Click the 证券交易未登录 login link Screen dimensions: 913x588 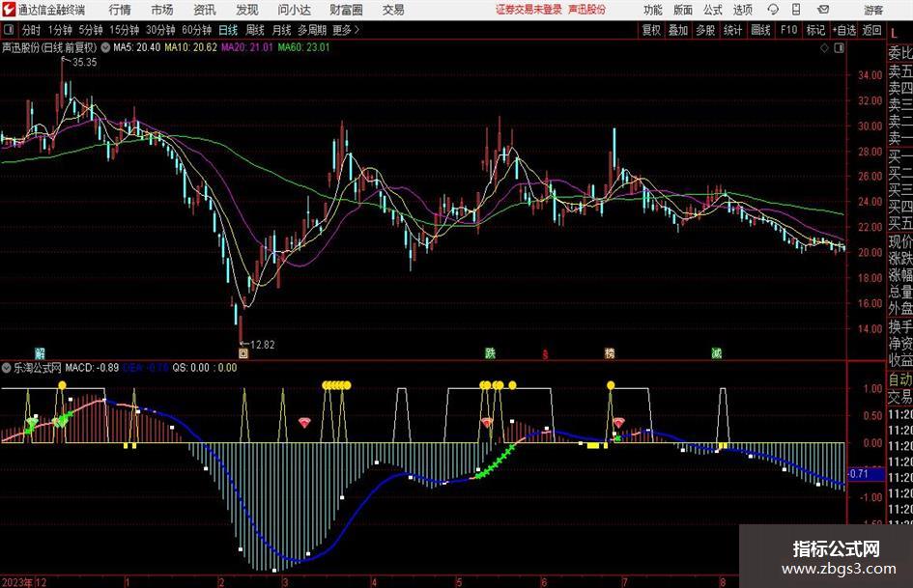(528, 10)
